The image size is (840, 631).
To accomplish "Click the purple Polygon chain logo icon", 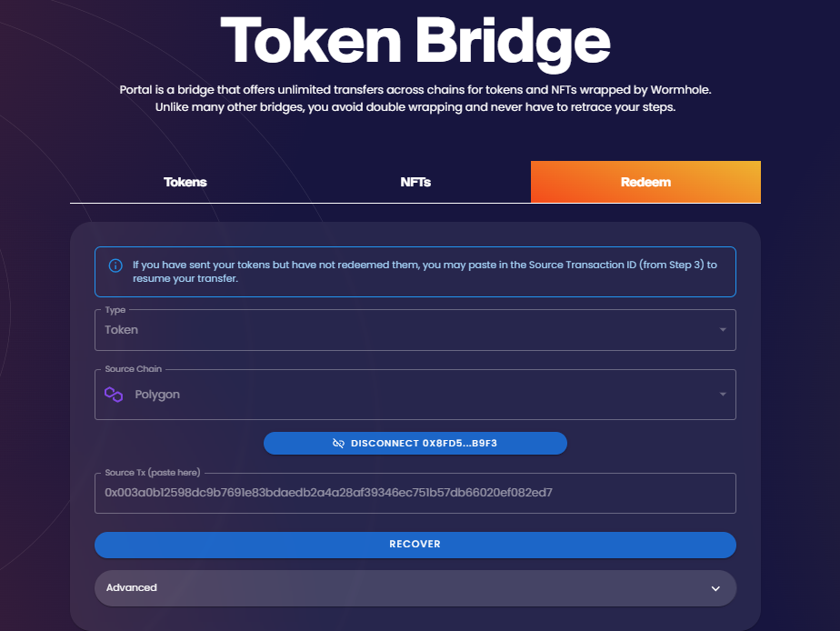I will coord(114,395).
